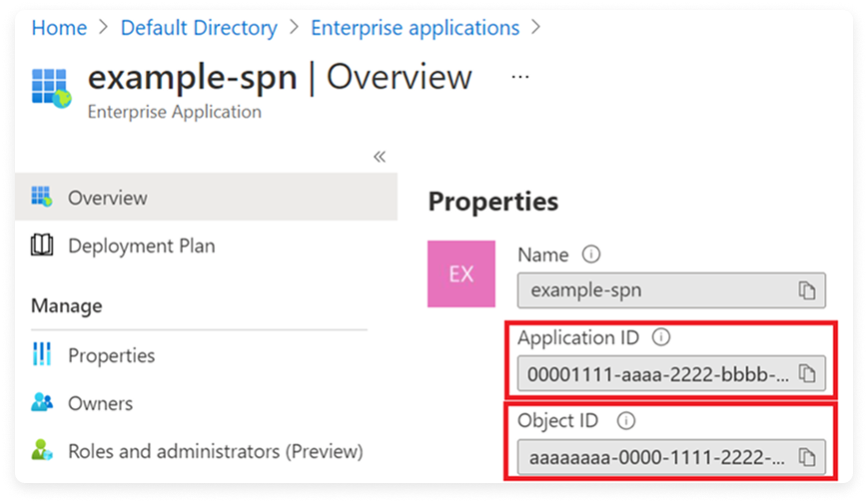Collapse the sidebar with double chevron
This screenshot has width=868, height=503.
coord(380,157)
